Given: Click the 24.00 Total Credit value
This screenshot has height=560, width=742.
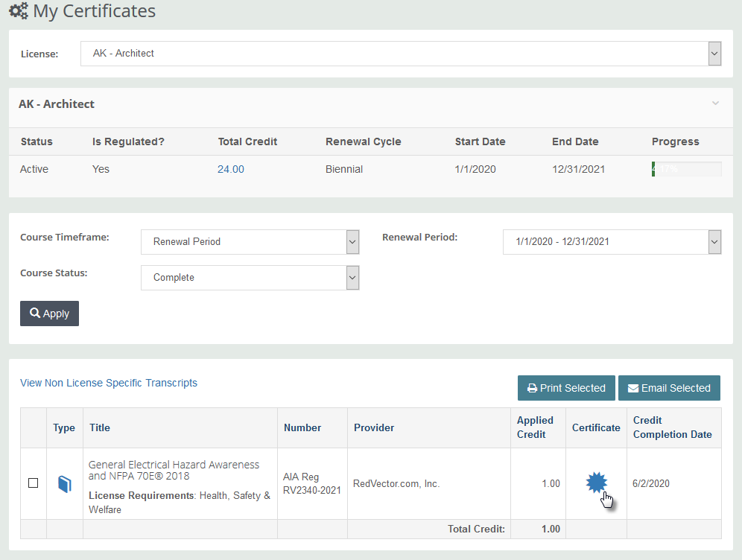Looking at the screenshot, I should click(230, 168).
